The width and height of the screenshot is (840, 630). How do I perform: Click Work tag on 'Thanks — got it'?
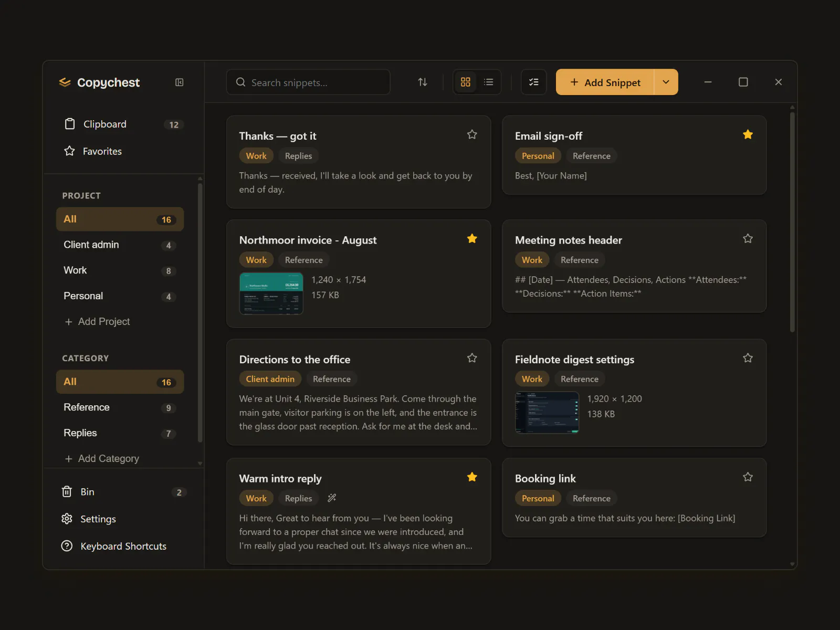256,156
